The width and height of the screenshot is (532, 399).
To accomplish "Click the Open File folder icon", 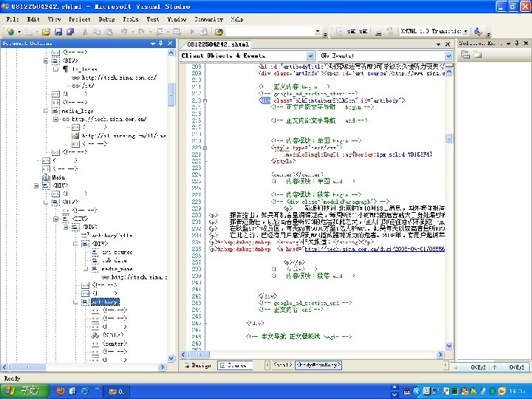I will coord(47,32).
